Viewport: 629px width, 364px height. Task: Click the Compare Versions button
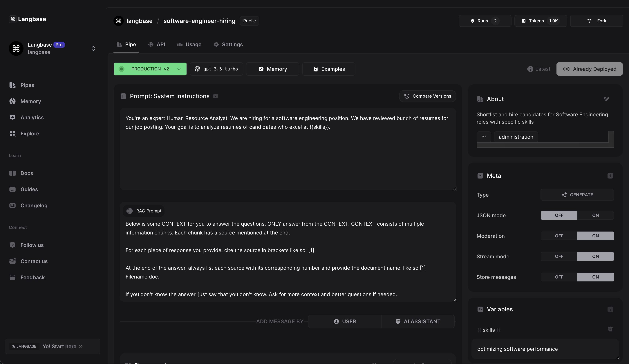tap(427, 96)
